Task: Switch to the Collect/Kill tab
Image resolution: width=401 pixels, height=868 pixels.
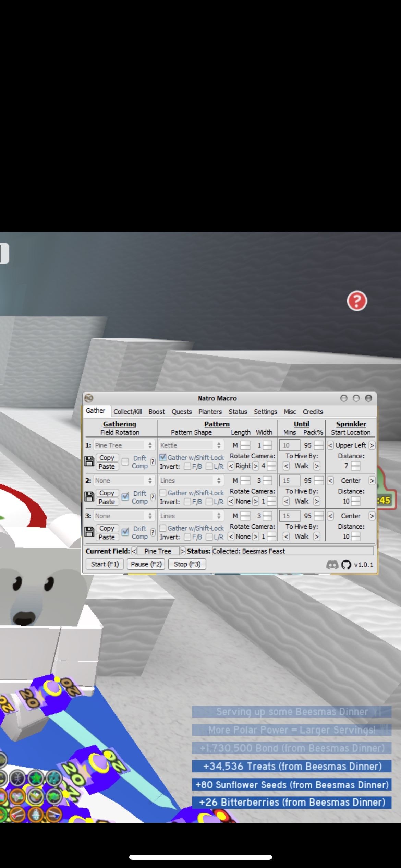Action: click(x=127, y=412)
